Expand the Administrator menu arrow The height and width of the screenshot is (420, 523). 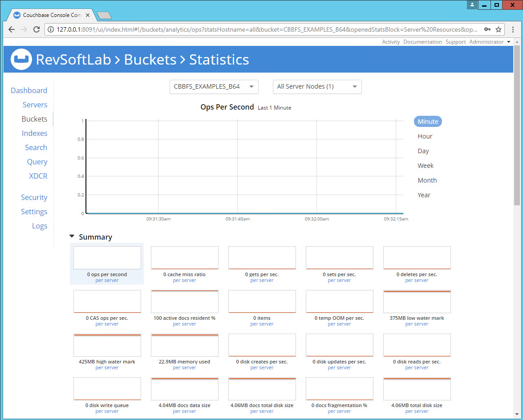click(509, 42)
